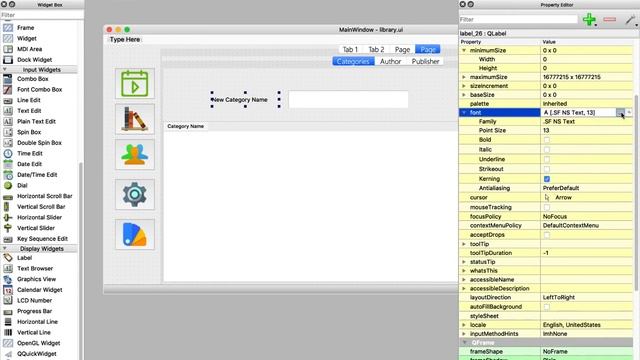
Task: Open the unselected Page tab
Action: coord(402,49)
